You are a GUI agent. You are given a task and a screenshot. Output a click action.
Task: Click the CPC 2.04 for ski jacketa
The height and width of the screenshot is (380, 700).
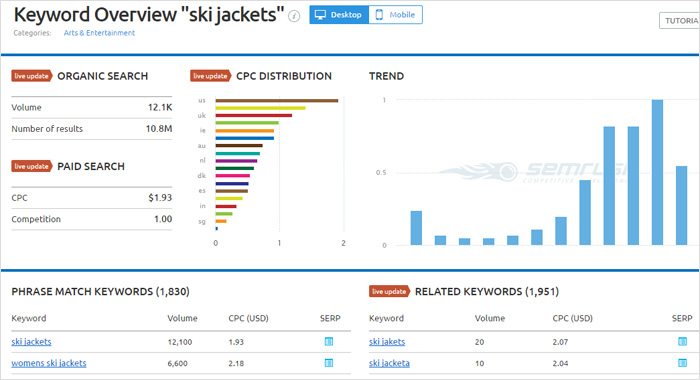(560, 363)
